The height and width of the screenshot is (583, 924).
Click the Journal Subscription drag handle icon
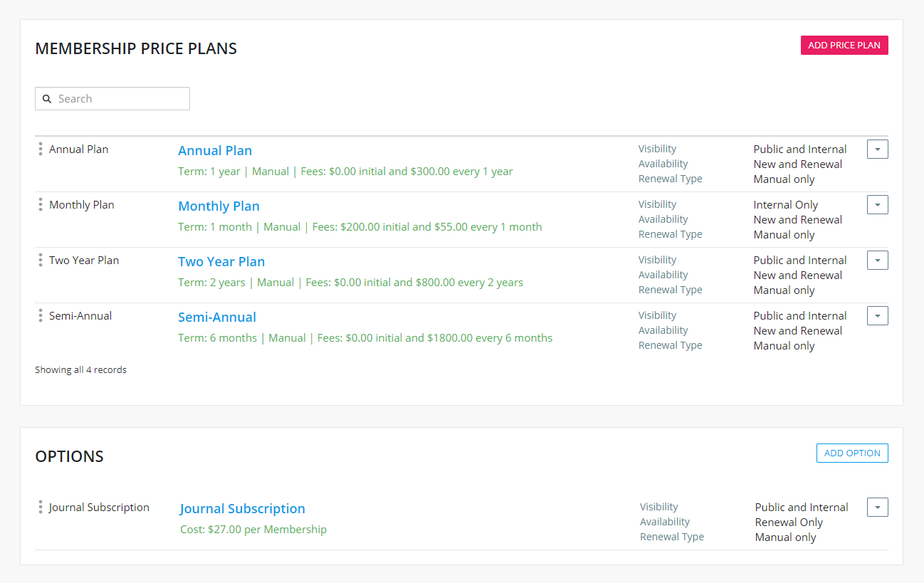click(x=41, y=507)
